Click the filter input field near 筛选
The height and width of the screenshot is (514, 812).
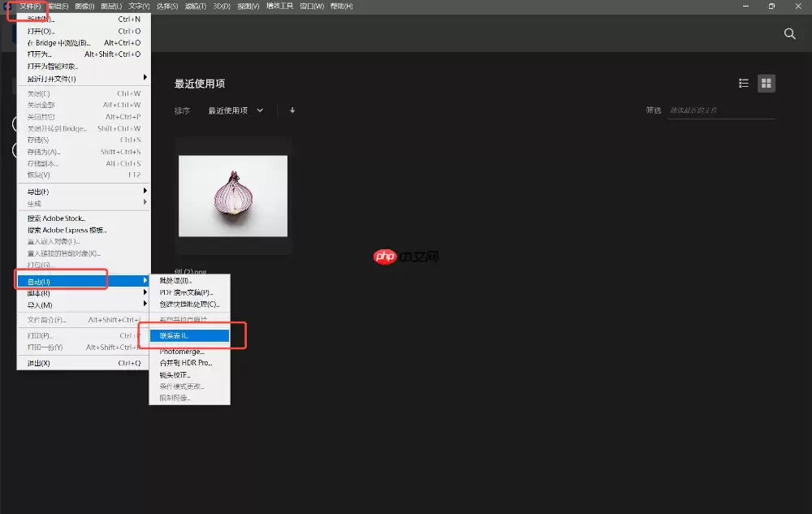pyautogui.click(x=721, y=110)
